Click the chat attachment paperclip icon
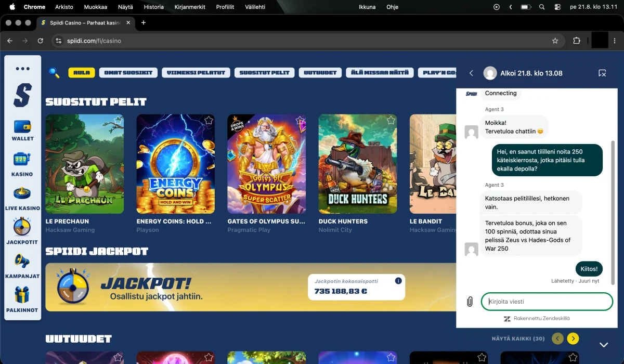 (x=470, y=302)
